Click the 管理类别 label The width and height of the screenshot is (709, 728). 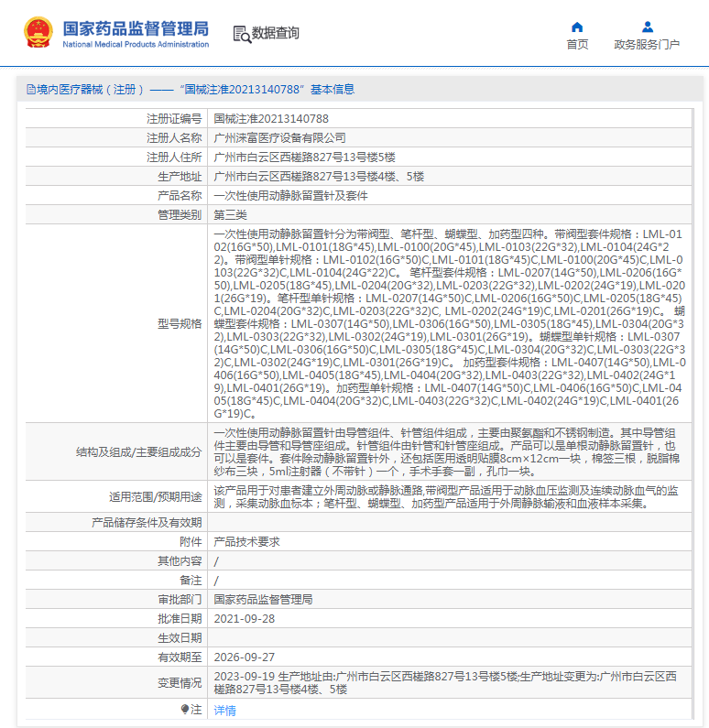click(x=180, y=215)
